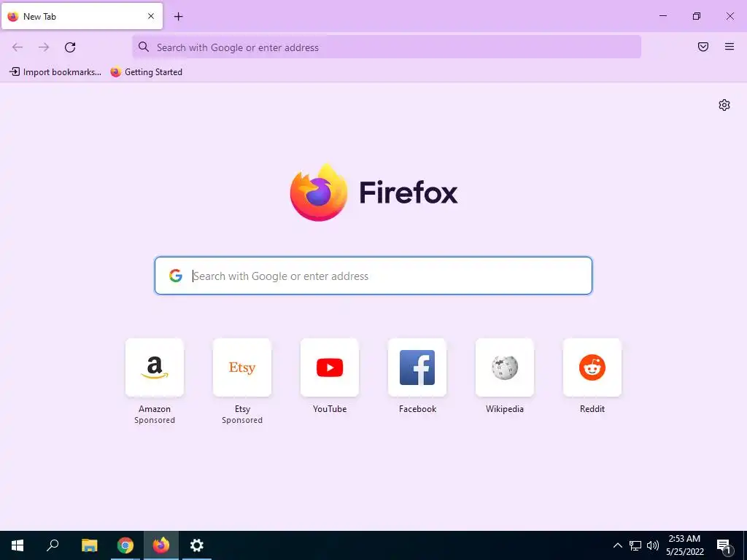Screen dimensions: 747x560
Task: Click Import bookmarks in bookmarks toolbar
Action: point(55,72)
